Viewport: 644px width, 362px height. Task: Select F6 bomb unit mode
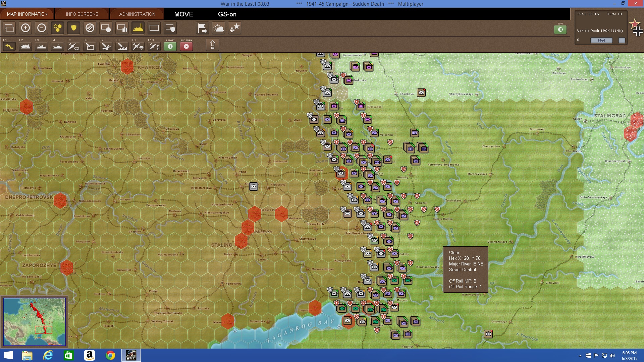coord(90,46)
